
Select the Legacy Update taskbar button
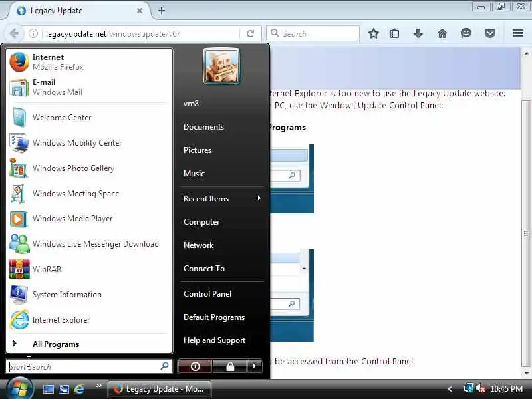point(160,389)
